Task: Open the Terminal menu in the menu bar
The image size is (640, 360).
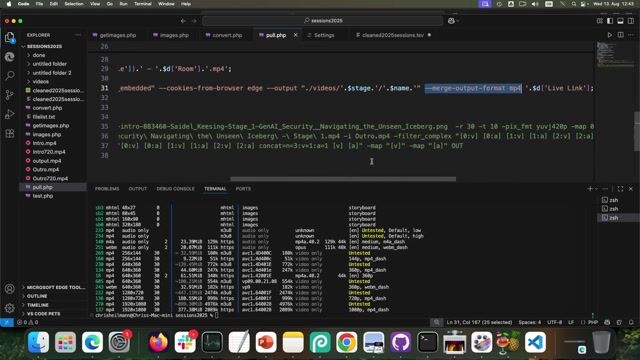Action: pyautogui.click(x=142, y=4)
